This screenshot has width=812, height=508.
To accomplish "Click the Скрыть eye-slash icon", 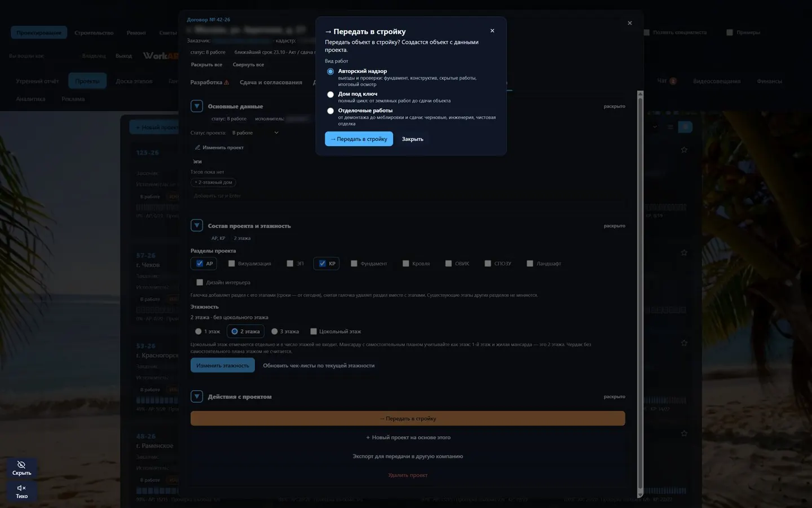I will pyautogui.click(x=21, y=465).
